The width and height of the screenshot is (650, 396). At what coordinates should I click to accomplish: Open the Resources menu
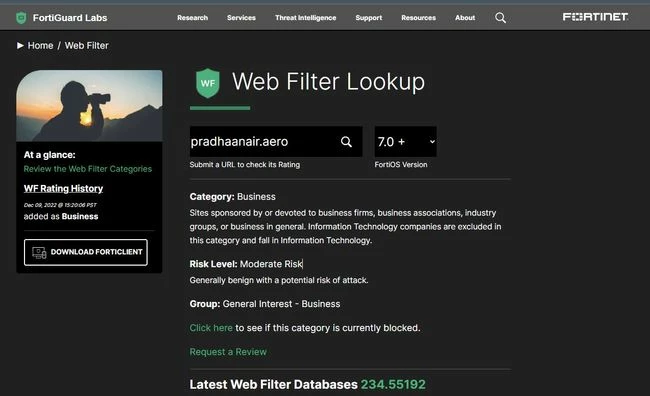(418, 18)
